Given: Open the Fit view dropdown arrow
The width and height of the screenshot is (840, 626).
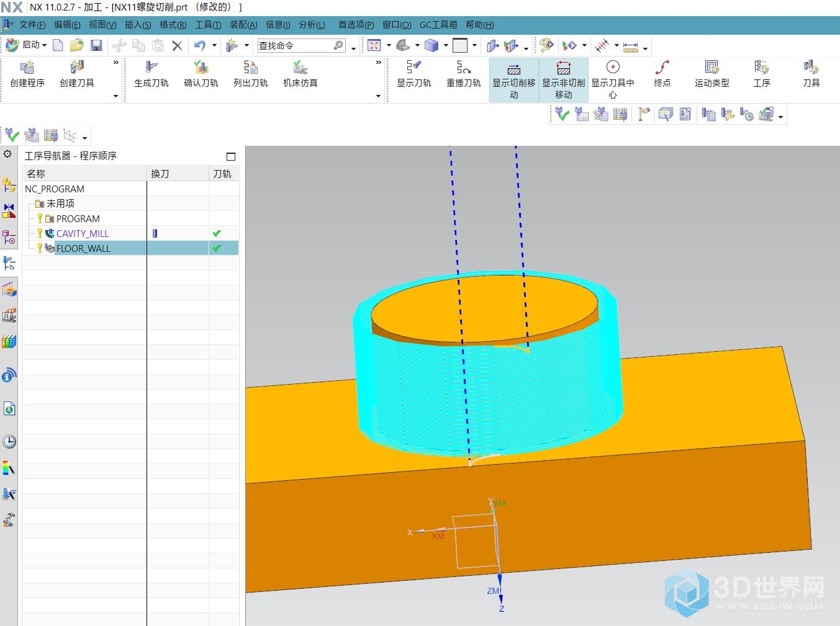Looking at the screenshot, I should [389, 45].
